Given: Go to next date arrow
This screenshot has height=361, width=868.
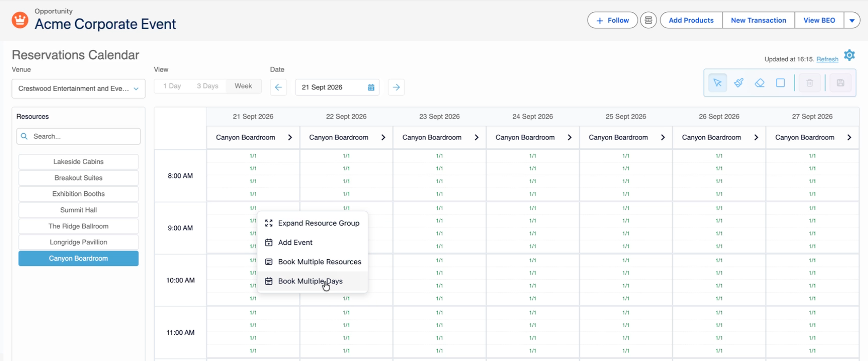Looking at the screenshot, I should (x=396, y=87).
